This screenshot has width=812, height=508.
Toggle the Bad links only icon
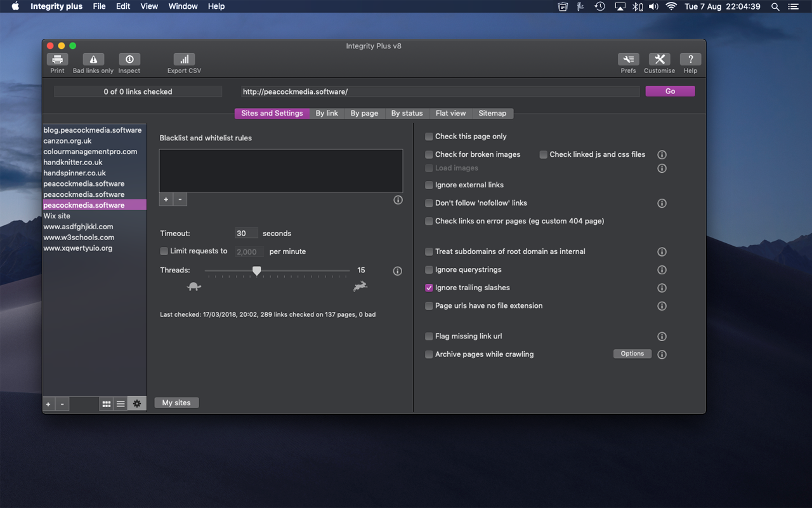93,60
